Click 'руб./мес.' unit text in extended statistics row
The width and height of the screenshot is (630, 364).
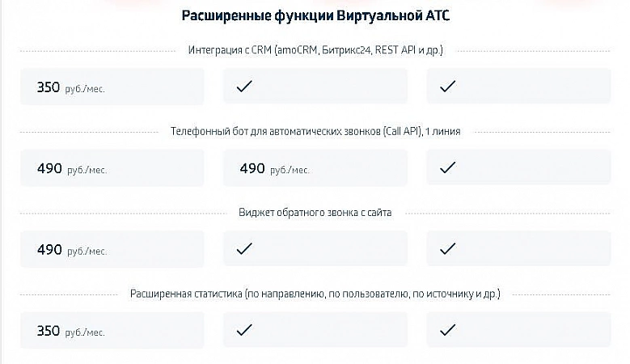click(85, 332)
